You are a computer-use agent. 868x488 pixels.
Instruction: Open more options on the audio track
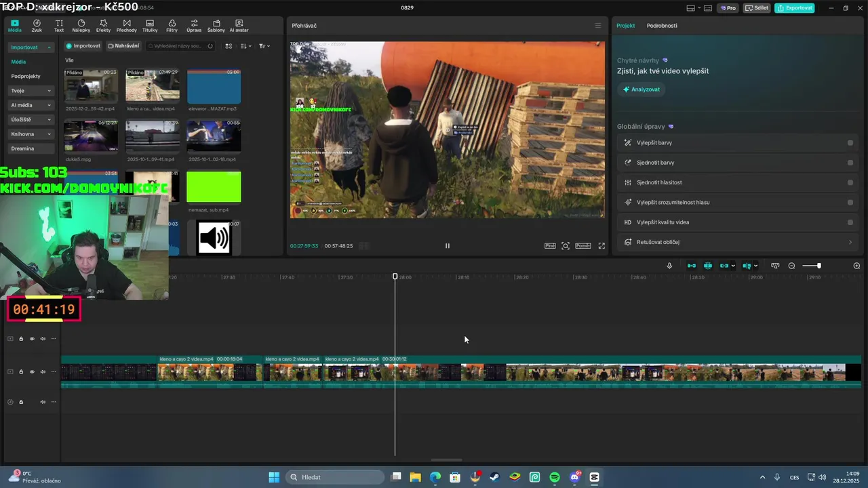(54, 402)
